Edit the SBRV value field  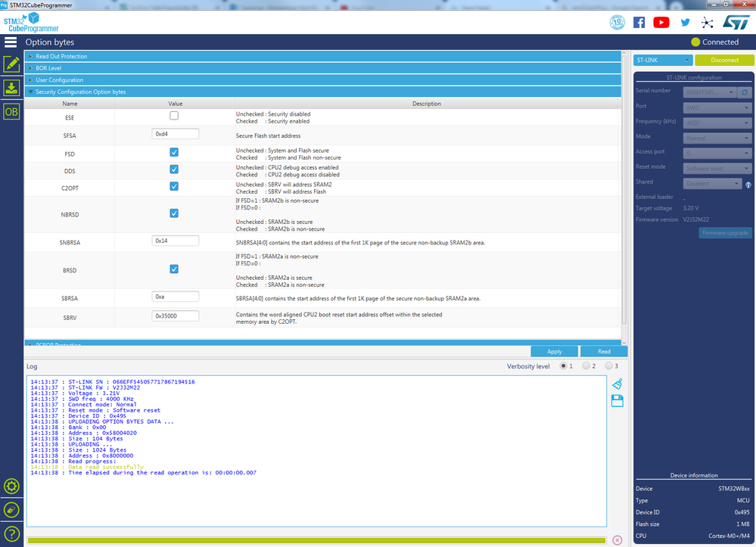(x=176, y=316)
